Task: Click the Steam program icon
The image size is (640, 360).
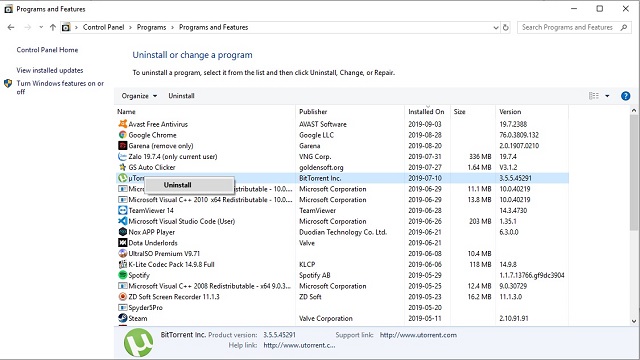Action: coord(122,318)
